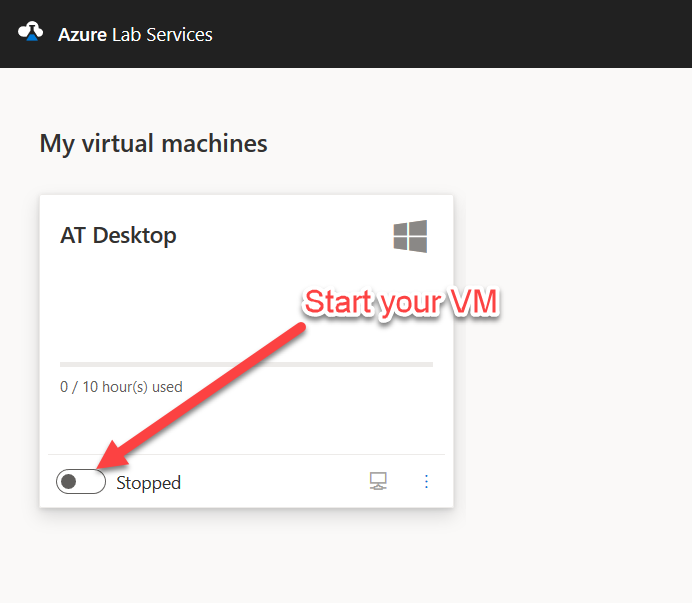Click the Stopped status label
The height and width of the screenshot is (603, 692).
tap(148, 483)
